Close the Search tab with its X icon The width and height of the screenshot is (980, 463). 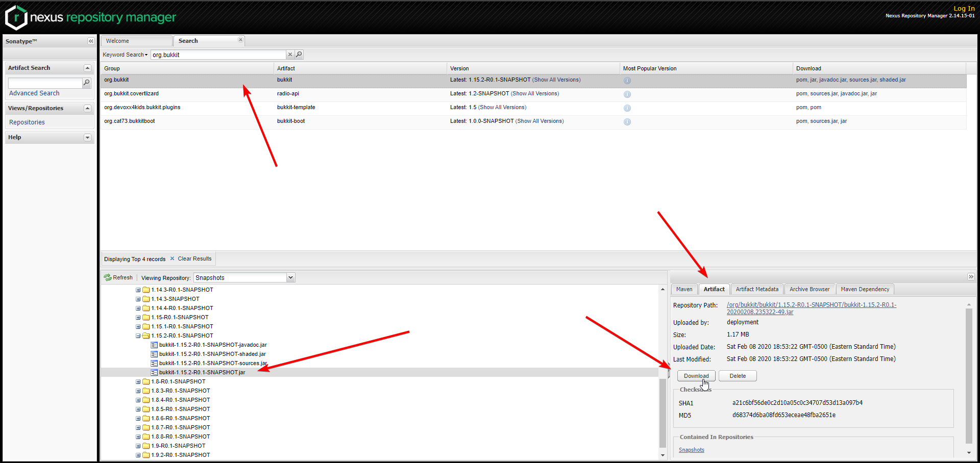(x=240, y=40)
